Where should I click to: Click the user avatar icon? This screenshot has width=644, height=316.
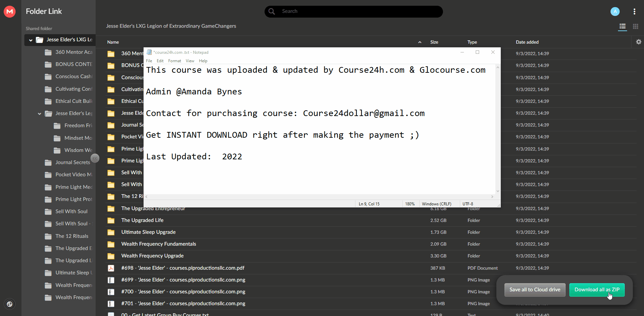[x=615, y=12]
